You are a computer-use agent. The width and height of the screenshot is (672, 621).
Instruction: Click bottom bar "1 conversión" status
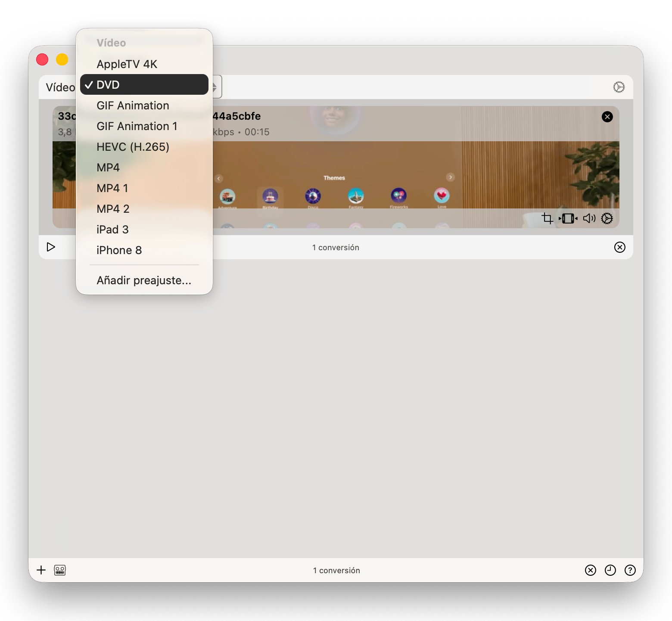[x=336, y=570]
